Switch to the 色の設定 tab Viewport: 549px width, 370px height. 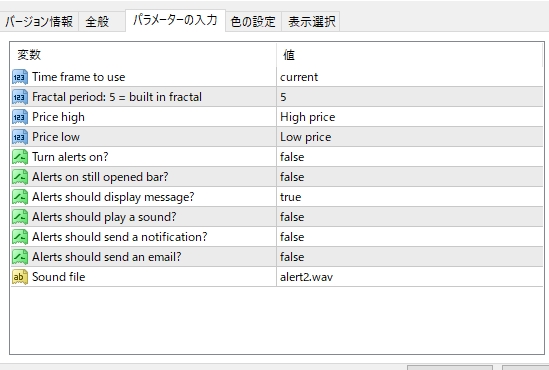click(253, 22)
